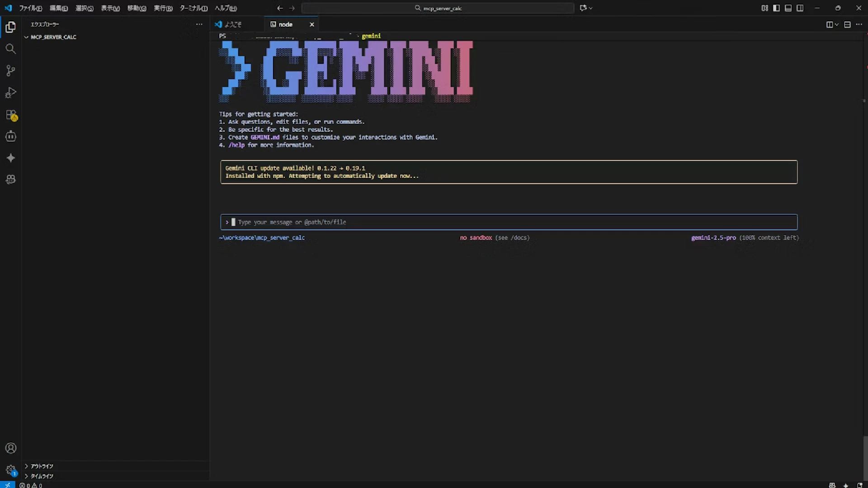The height and width of the screenshot is (488, 868).
Task: Open the 表示 menu
Action: coord(110,8)
